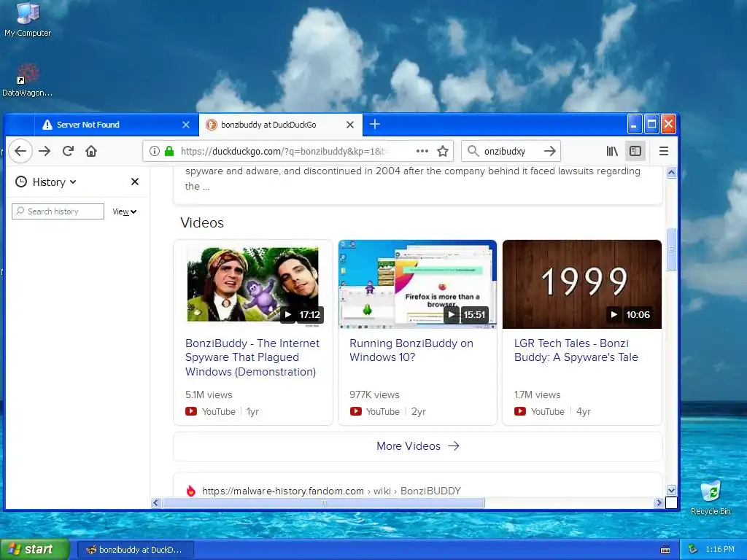Select the Recycle Bin desktop icon

coord(711,498)
